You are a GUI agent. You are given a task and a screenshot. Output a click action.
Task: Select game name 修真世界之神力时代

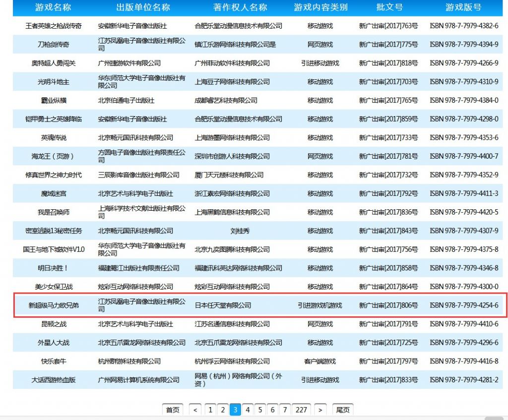tap(54, 175)
